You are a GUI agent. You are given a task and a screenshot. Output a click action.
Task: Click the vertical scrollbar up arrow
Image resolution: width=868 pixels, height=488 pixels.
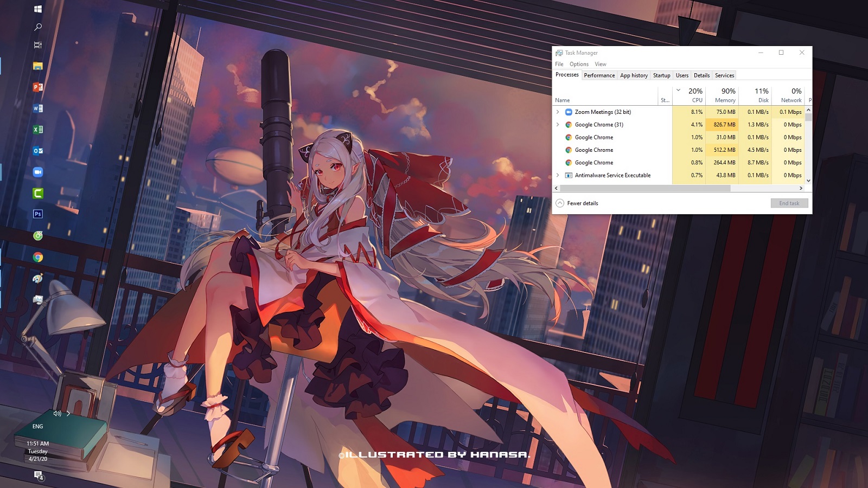click(808, 110)
